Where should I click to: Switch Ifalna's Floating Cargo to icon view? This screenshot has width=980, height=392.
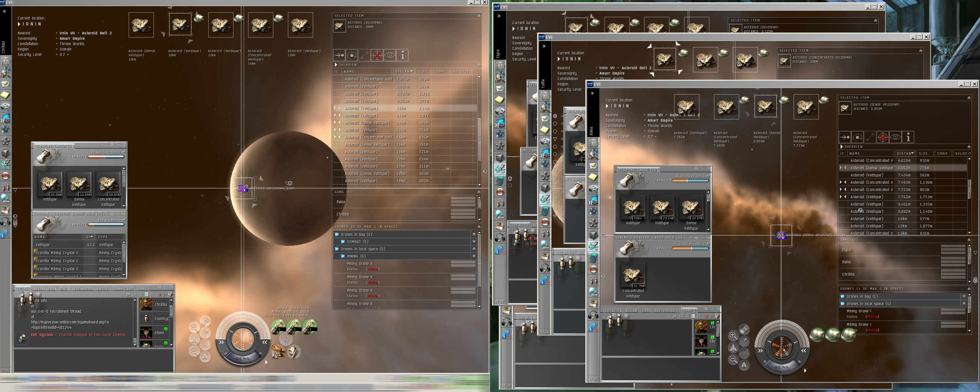point(637,181)
